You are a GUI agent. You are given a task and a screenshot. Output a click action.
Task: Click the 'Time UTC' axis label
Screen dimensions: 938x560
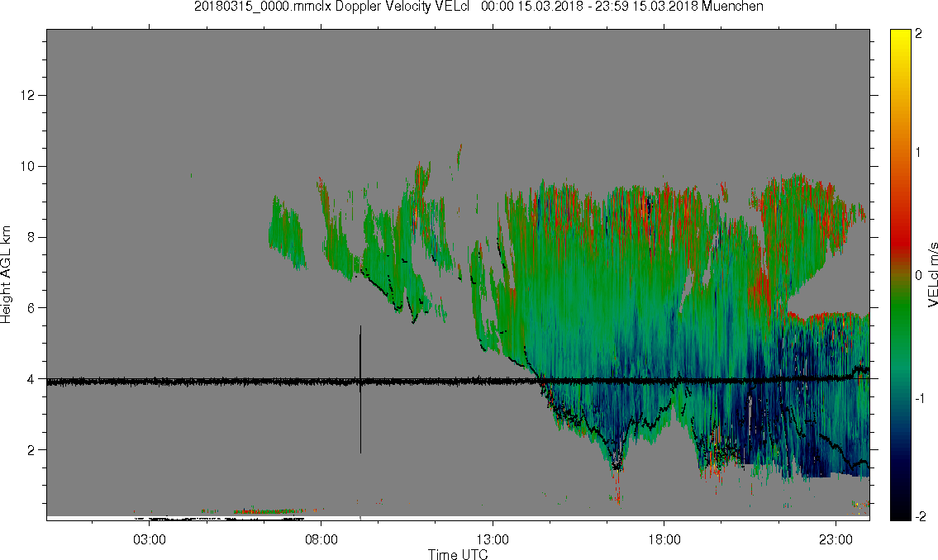pos(458,554)
